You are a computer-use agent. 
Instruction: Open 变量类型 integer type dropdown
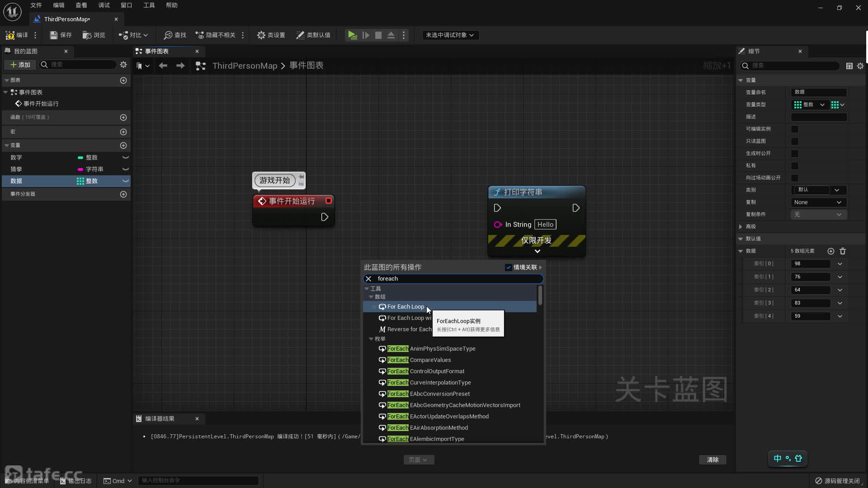click(809, 105)
